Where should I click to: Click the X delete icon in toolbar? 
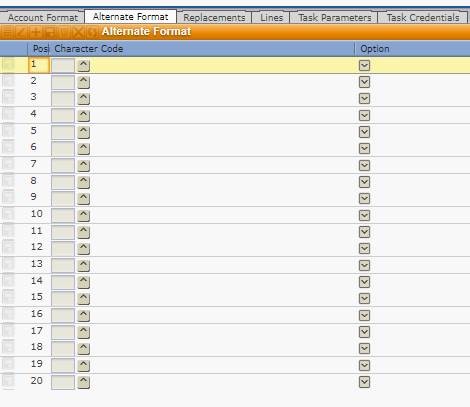78,32
